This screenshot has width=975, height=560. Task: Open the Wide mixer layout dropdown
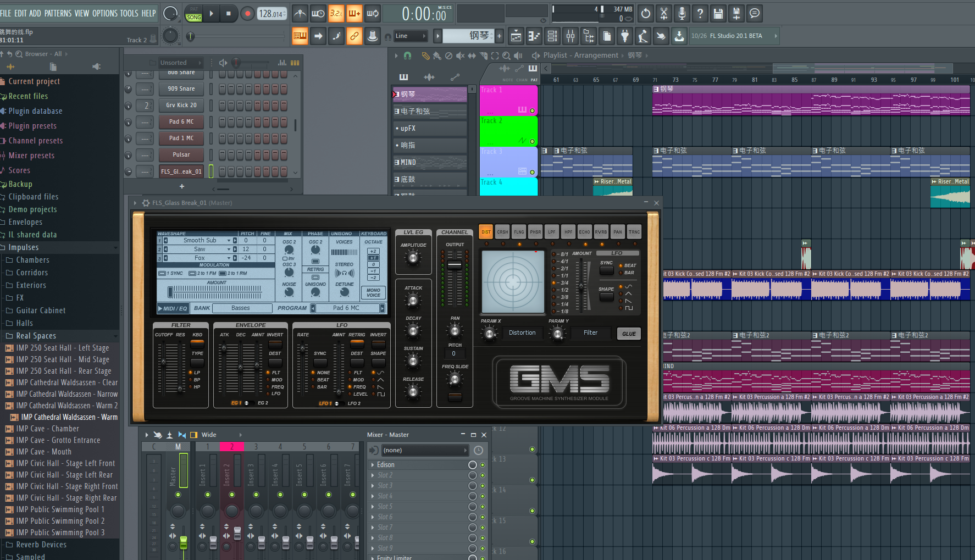pos(221,435)
